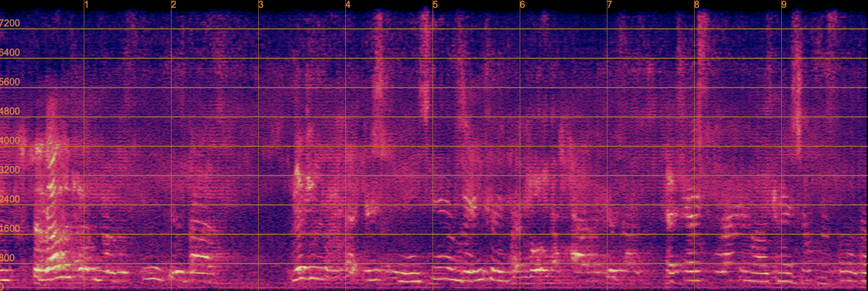868x291 pixels.
Task: Select the 9 second time marker
Action: point(784,5)
